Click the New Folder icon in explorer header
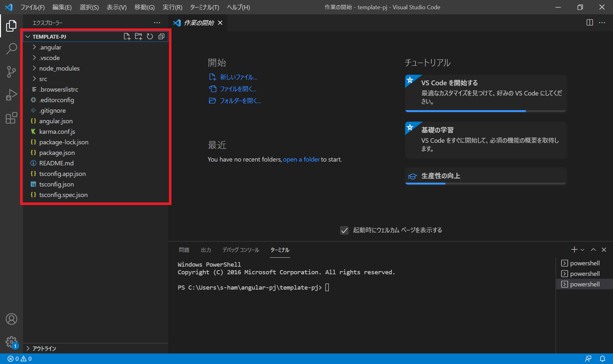Screen dimensions: 613x364 pos(138,36)
